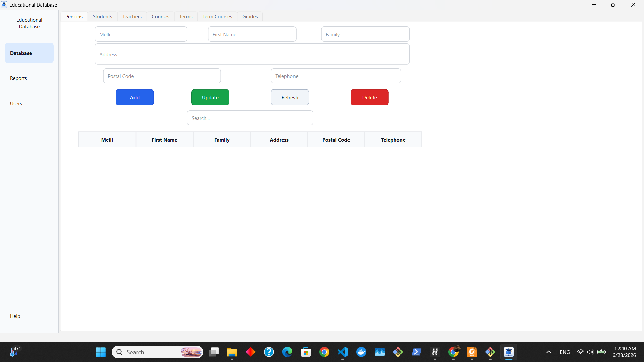Open the Students tab
The height and width of the screenshot is (362, 644).
click(x=102, y=17)
